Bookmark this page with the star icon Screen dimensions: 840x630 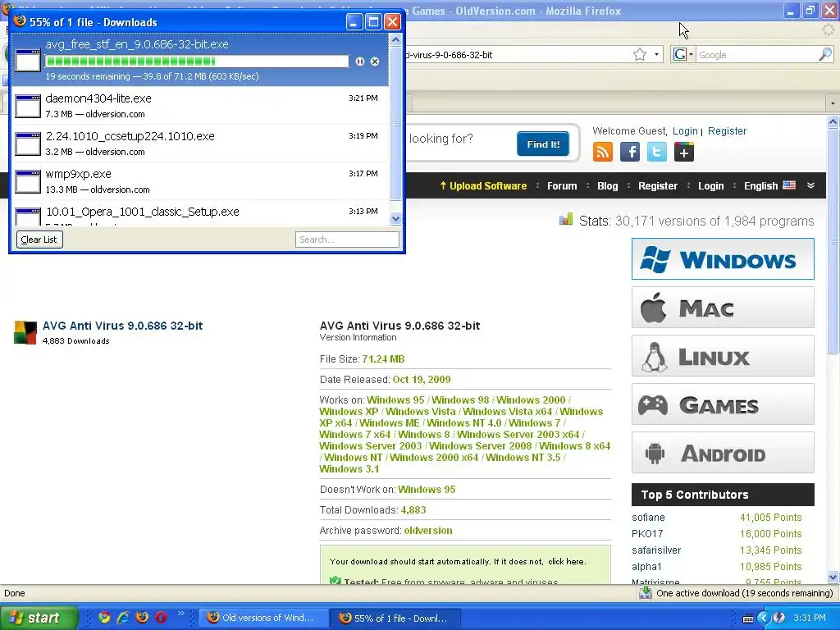coord(640,55)
